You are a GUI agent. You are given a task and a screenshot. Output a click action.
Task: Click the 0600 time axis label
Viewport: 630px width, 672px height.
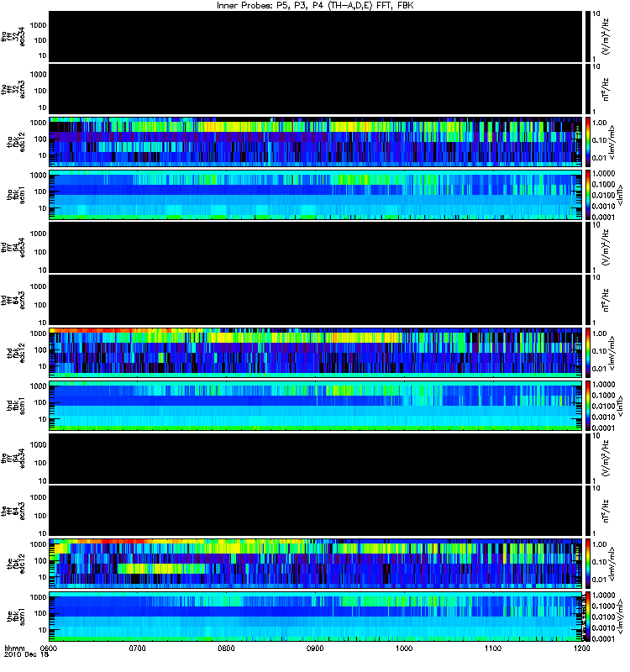coord(49,648)
